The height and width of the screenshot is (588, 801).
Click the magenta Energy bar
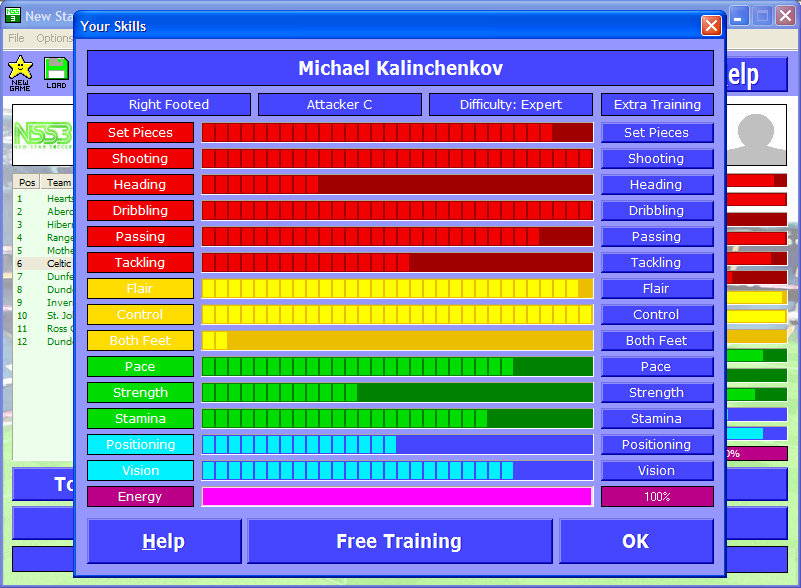(397, 497)
